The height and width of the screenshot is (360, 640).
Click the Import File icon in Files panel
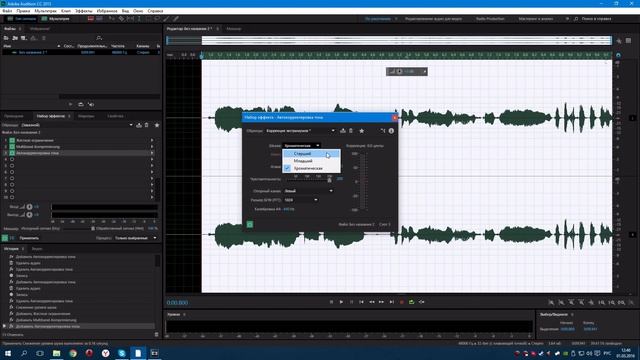15,38
